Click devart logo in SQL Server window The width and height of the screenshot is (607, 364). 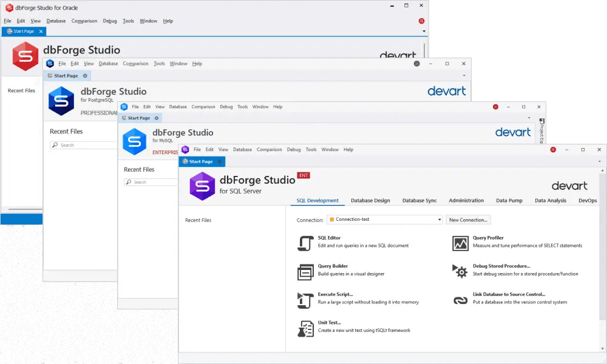click(569, 186)
